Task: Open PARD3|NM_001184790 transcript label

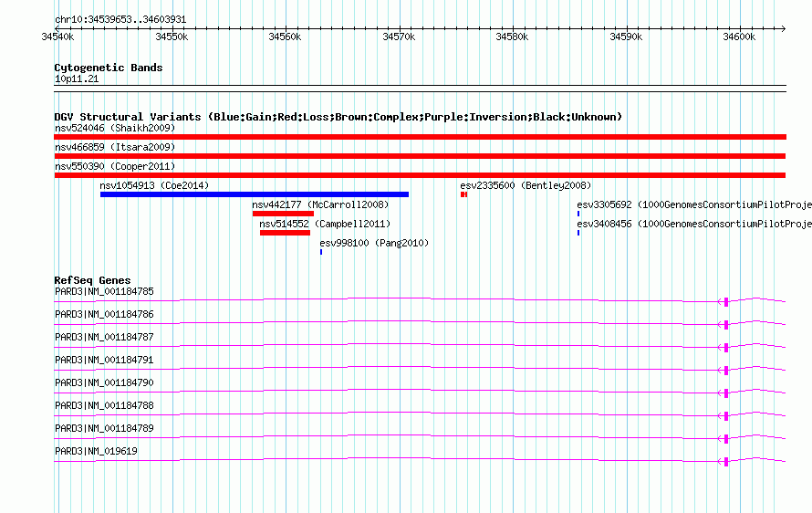Action: [x=104, y=383]
